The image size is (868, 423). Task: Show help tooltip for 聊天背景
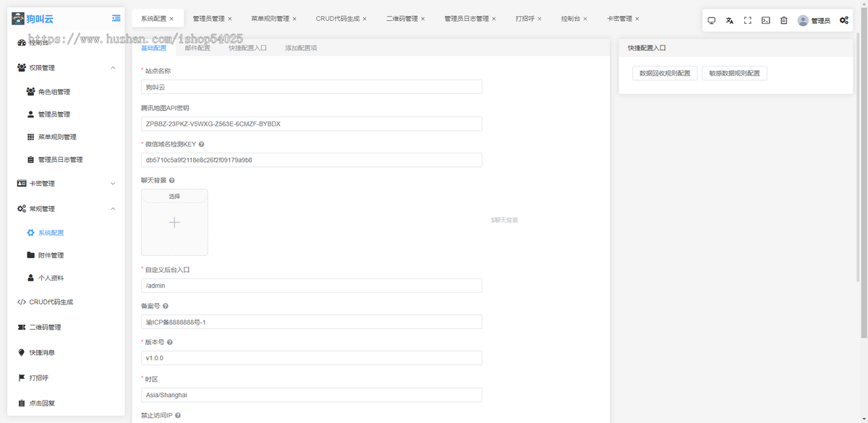pos(171,181)
